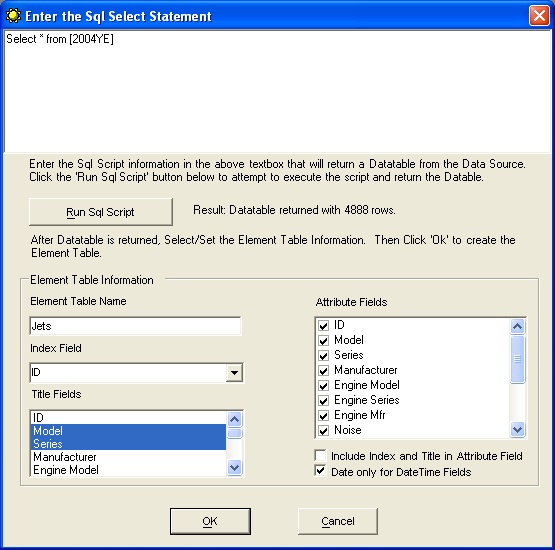Click the Cancel button
Viewport: 555px width, 550px height.
click(x=338, y=521)
